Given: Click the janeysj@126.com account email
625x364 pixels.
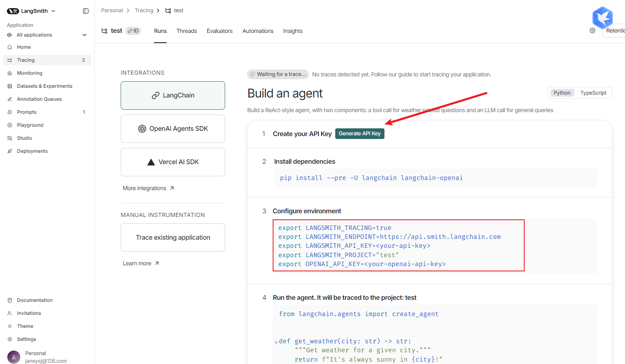Looking at the screenshot, I should (x=46, y=361).
